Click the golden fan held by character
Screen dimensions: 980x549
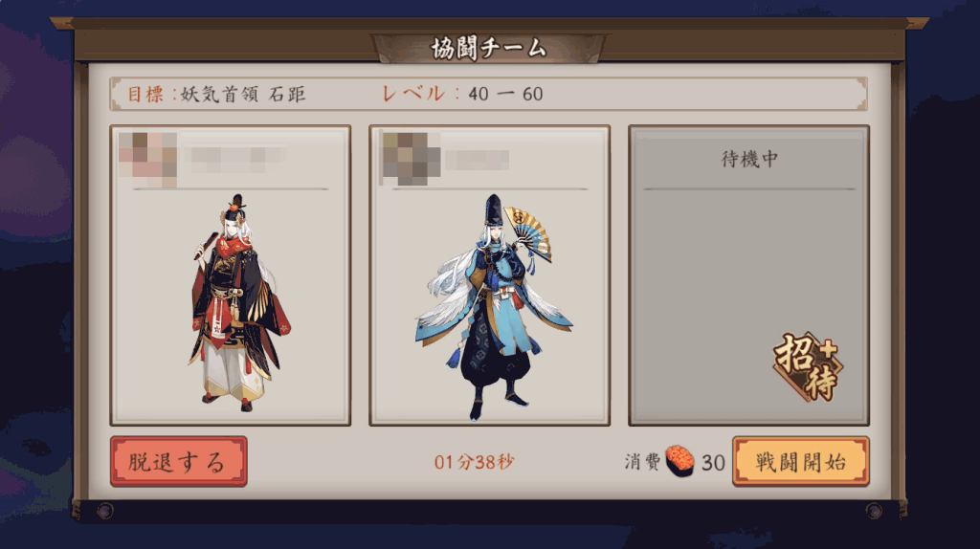(528, 233)
